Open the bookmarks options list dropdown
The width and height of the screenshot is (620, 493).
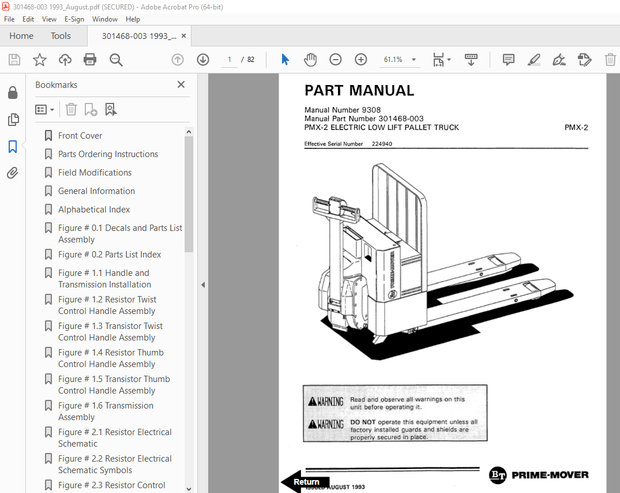pyautogui.click(x=44, y=109)
